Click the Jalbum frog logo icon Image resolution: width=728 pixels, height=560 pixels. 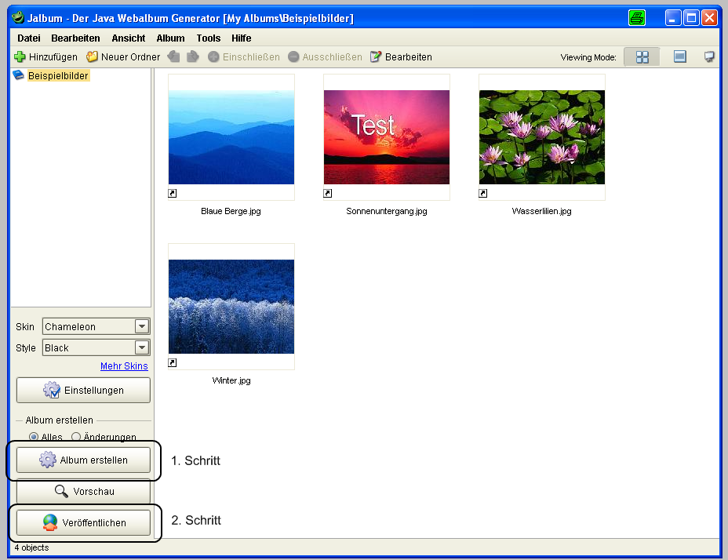(17, 17)
